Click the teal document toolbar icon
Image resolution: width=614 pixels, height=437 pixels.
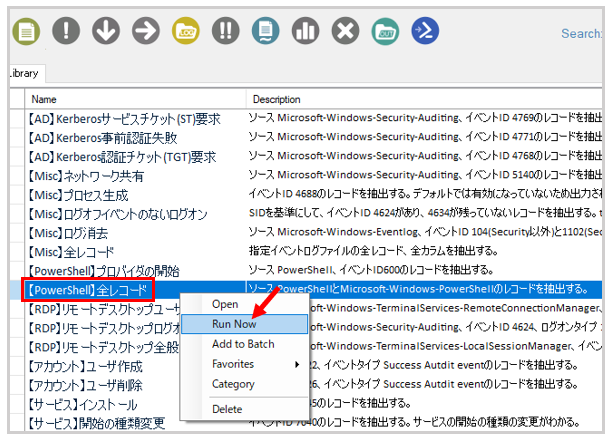coord(265,31)
